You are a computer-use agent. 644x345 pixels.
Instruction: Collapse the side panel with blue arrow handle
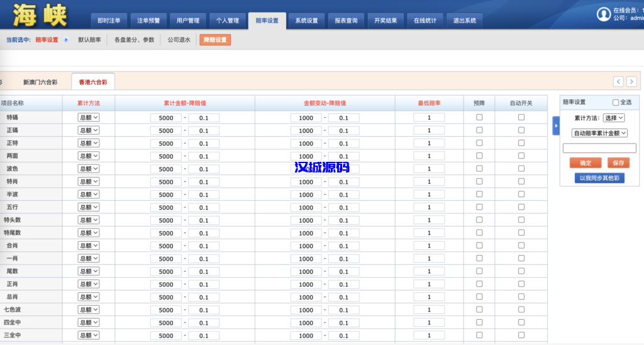[x=555, y=126]
